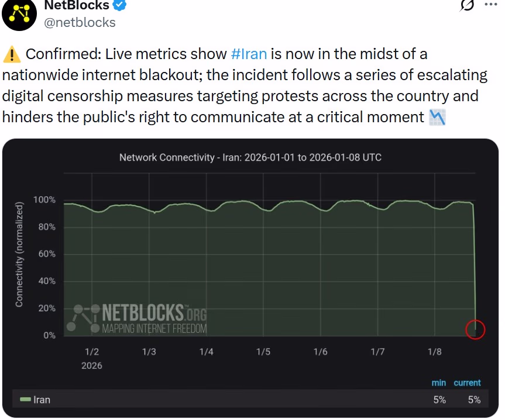
Task: Open the #Iran hashtag link
Action: click(x=249, y=54)
